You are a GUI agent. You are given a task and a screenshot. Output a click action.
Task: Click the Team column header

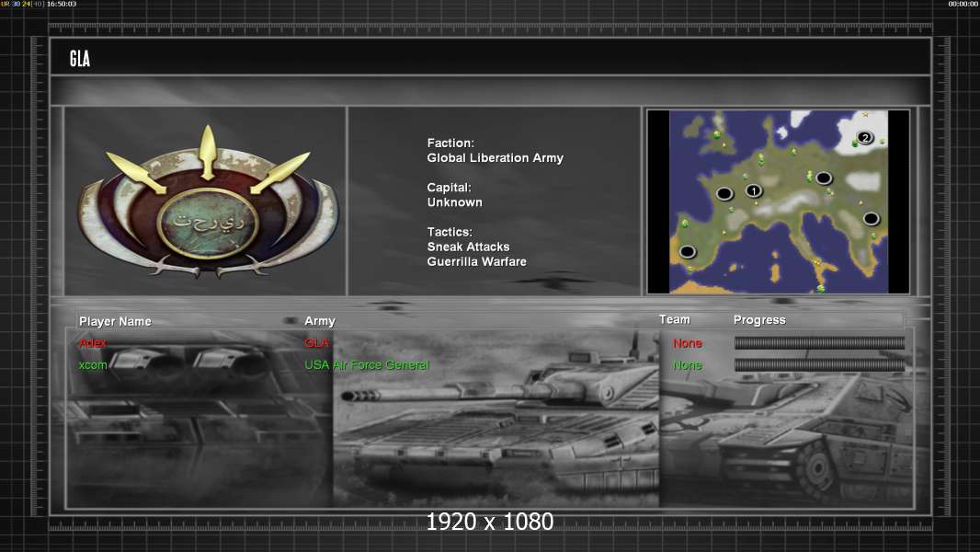coord(675,319)
